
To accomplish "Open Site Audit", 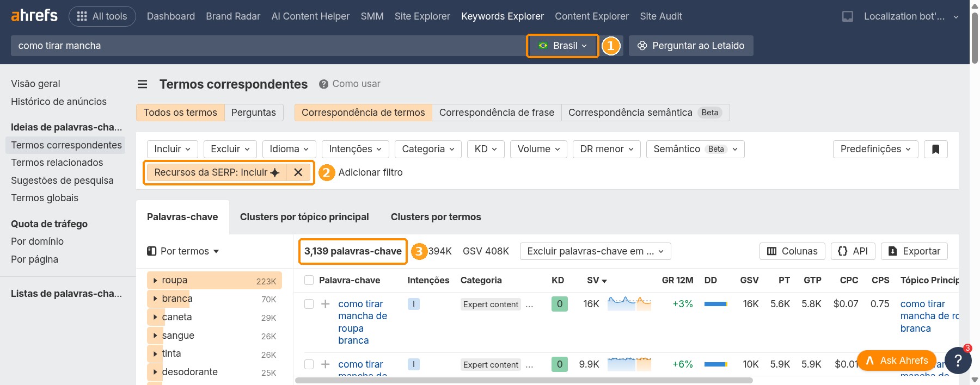I will (x=661, y=16).
